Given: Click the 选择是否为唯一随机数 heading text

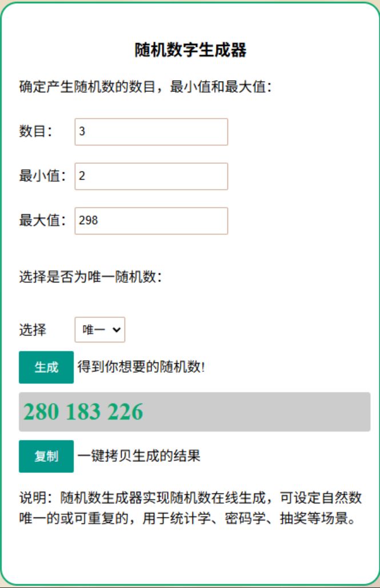Looking at the screenshot, I should tap(91, 278).
